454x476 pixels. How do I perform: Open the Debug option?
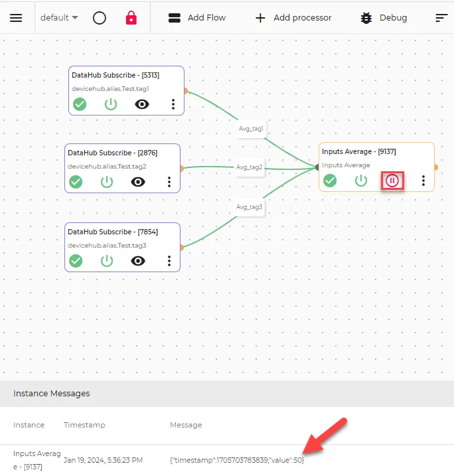tap(384, 18)
